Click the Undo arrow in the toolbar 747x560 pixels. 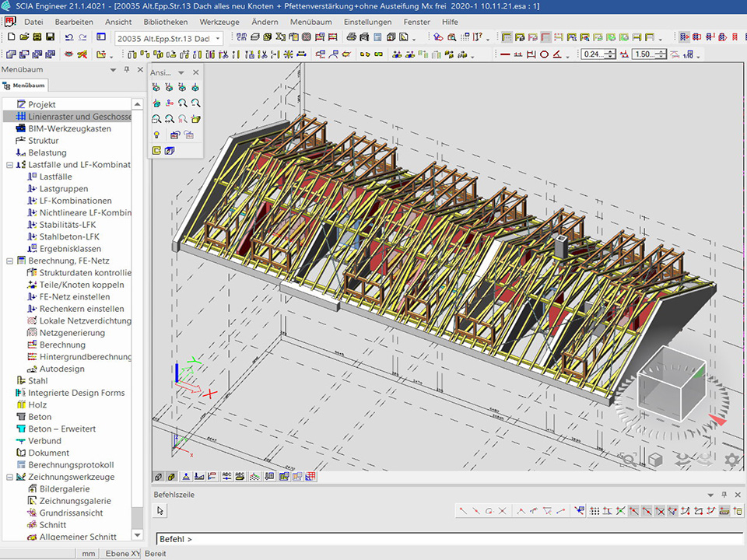pos(69,37)
